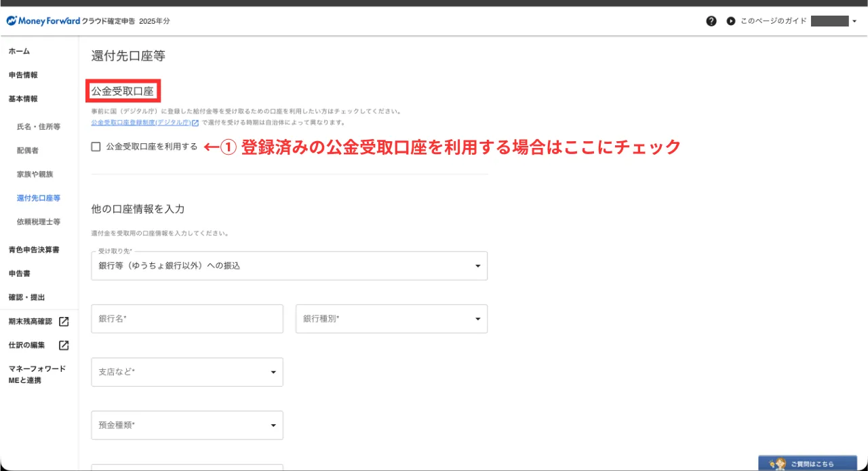Open 公金受取口座登録制度 link
Viewport: 868px width, 471px height.
141,123
